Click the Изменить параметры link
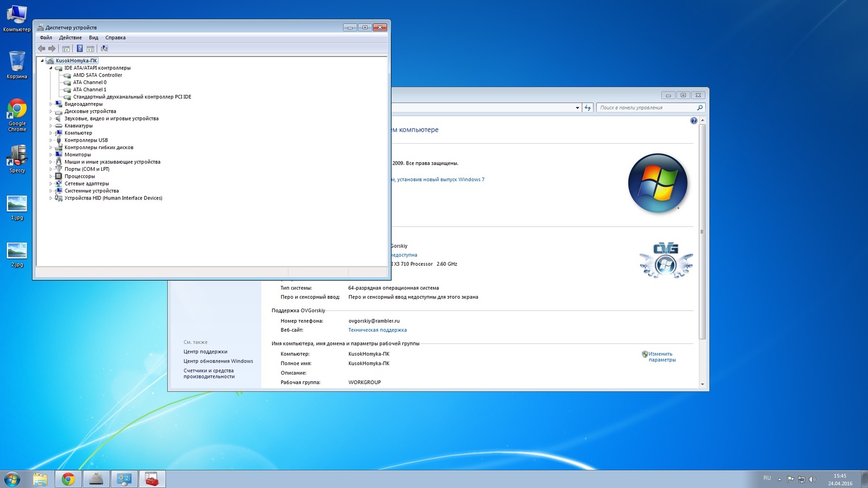The height and width of the screenshot is (488, 868). pyautogui.click(x=661, y=357)
